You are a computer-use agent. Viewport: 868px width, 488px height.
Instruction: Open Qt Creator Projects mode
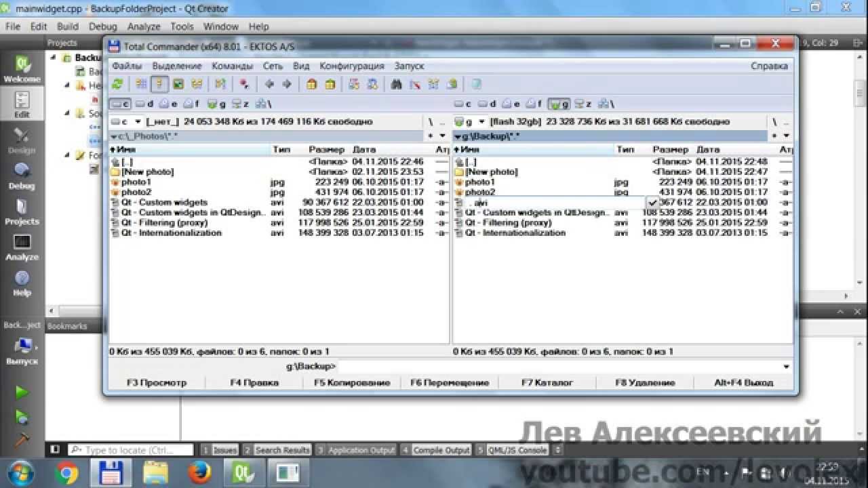[22, 211]
